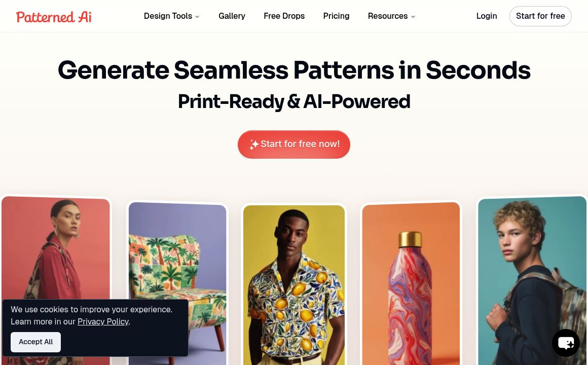Select the palm tree patterned chair image

(x=177, y=283)
